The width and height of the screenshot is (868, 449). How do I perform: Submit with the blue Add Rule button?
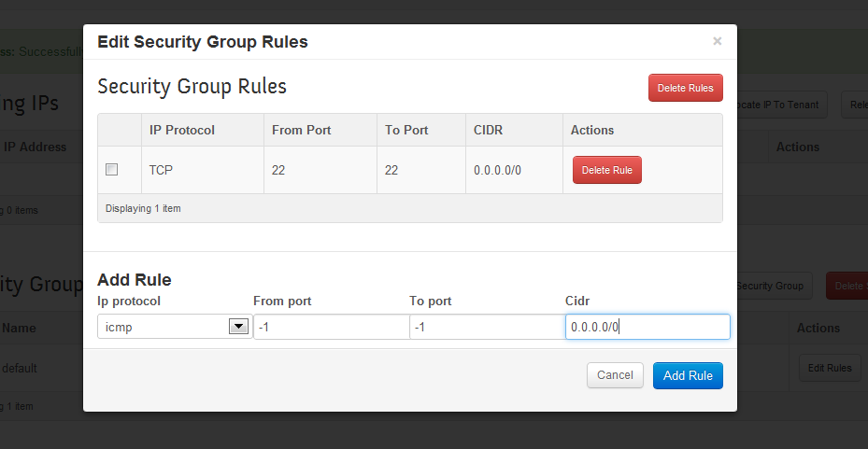click(x=688, y=375)
